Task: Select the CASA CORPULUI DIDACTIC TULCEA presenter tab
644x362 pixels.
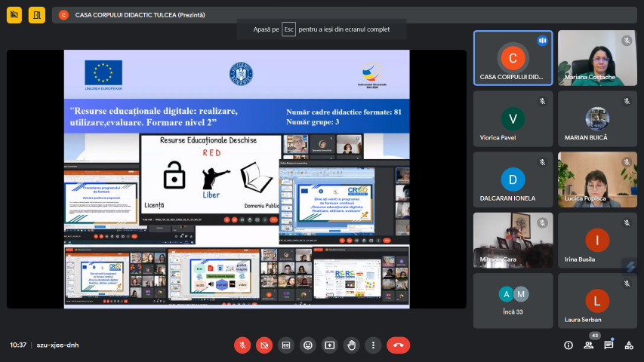Action: 140,14
